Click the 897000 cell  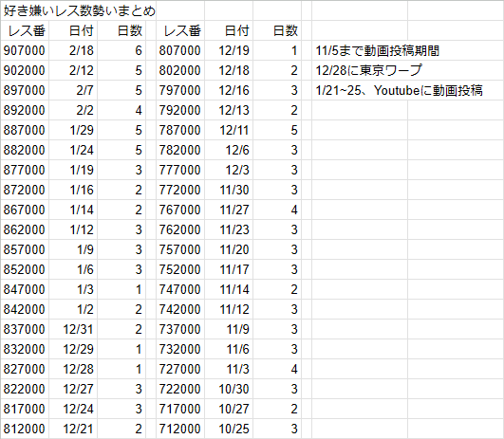25,90
